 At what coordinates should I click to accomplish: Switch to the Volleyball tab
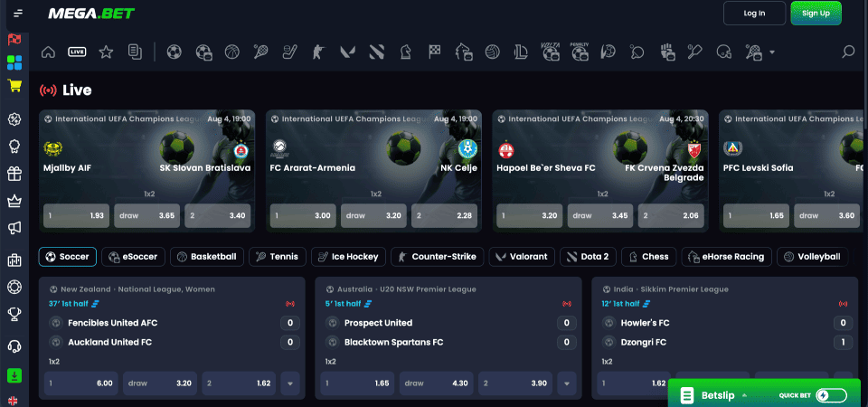coord(813,257)
